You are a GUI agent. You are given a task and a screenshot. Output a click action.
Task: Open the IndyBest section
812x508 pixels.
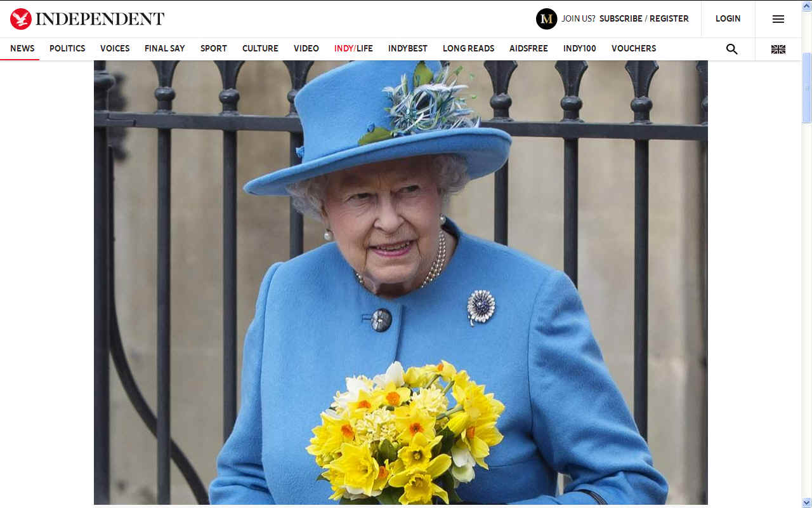pos(408,48)
